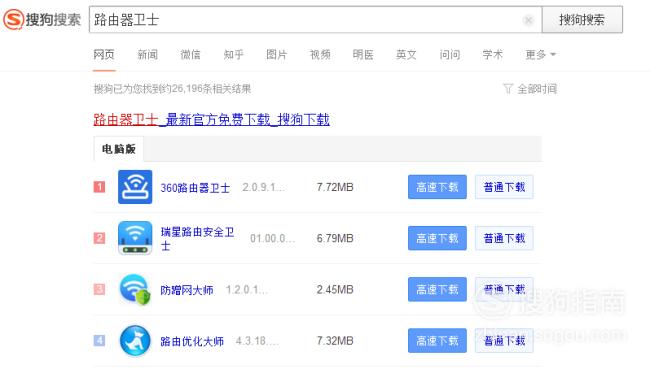Click the 7.72MB file size text

point(335,187)
